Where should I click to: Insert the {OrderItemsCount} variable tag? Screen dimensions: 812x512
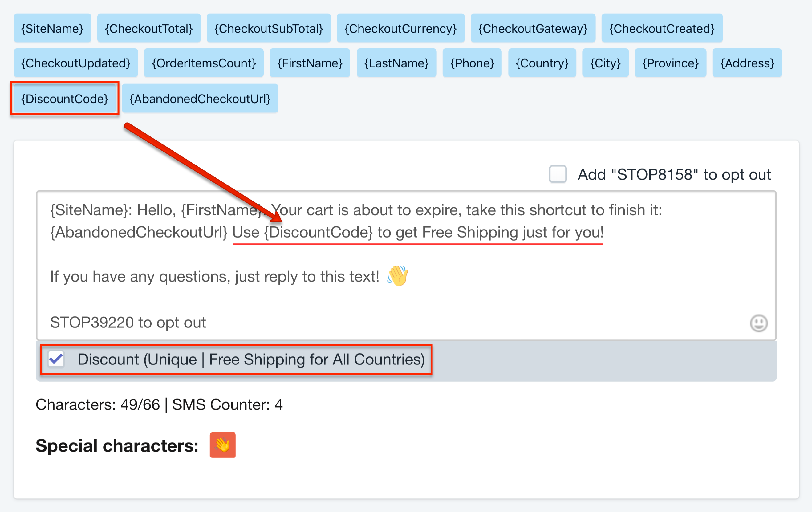(204, 63)
